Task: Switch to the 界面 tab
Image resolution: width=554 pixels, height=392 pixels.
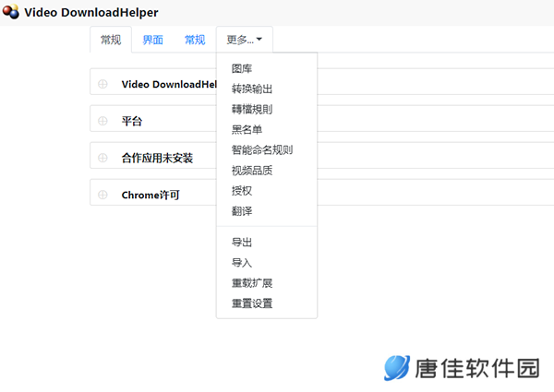Action: tap(152, 40)
